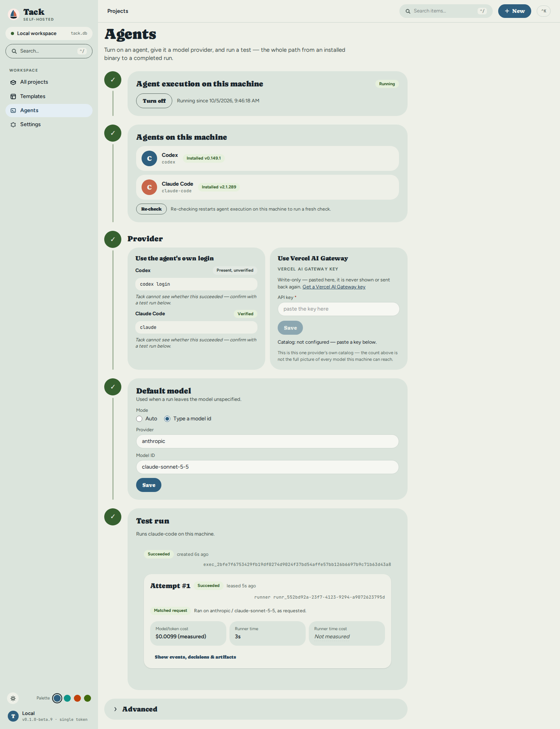Click the Agents terminal icon
The image size is (560, 729).
[13, 111]
